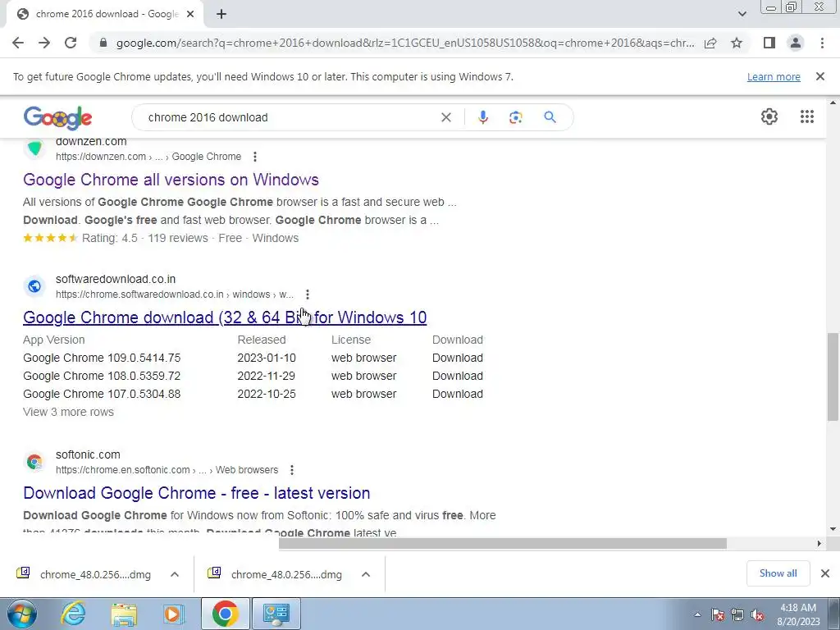Reload the current page
This screenshot has height=630, width=840.
(71, 43)
